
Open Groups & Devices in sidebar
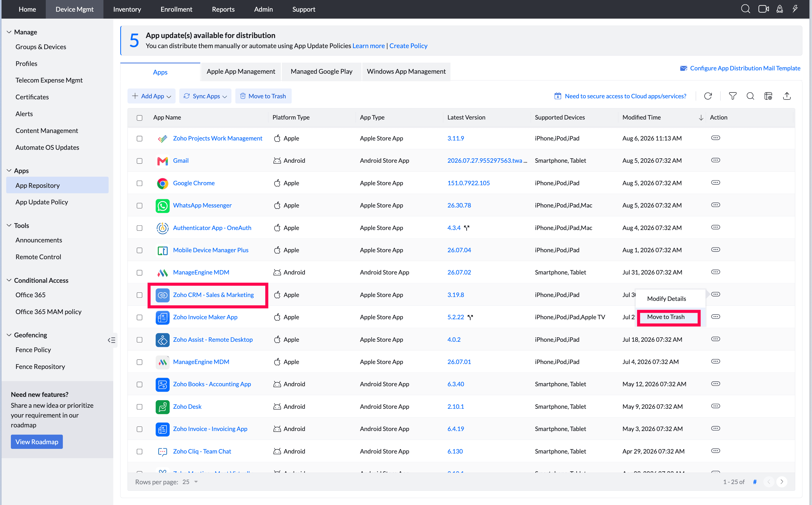coord(41,47)
